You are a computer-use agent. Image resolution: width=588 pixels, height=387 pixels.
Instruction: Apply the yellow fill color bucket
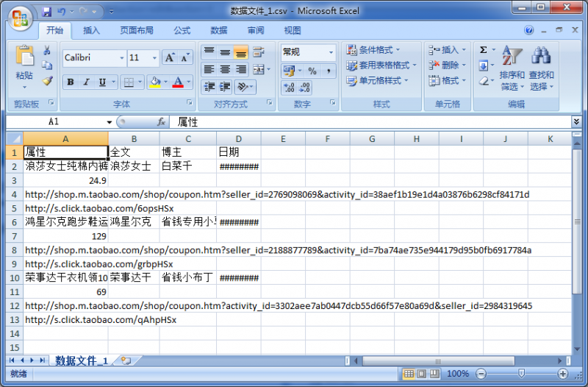coord(155,82)
